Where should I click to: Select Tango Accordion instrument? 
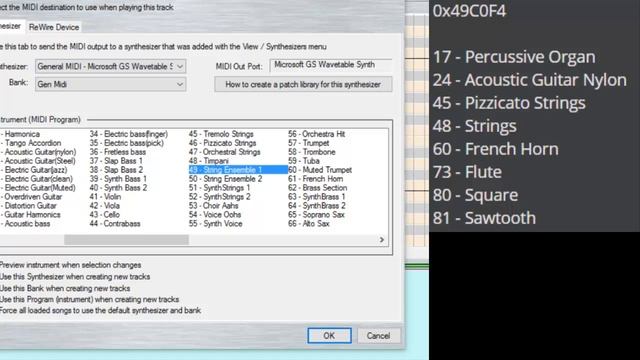(x=31, y=143)
